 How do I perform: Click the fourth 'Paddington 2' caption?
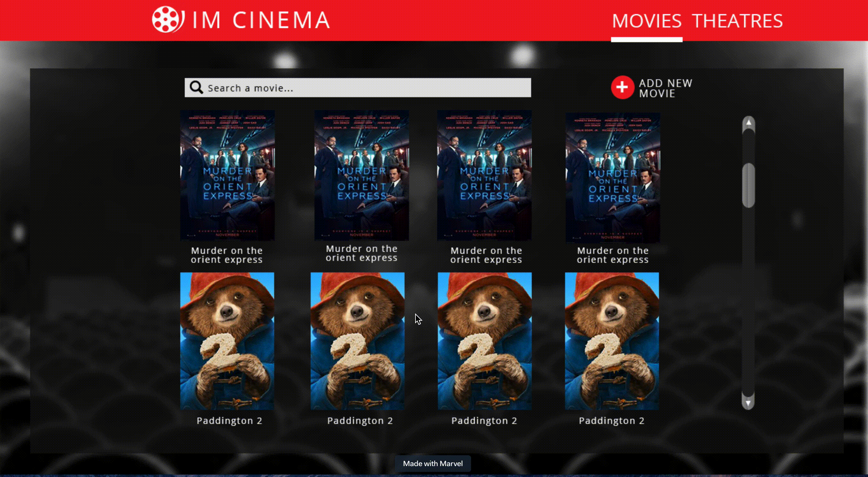point(612,421)
